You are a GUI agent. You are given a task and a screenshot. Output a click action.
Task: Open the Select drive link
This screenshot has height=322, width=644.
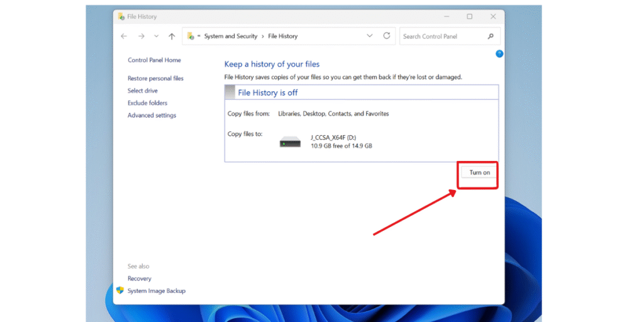pyautogui.click(x=143, y=91)
